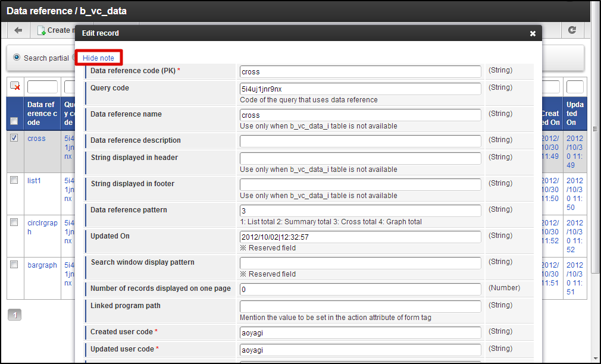Tick the bargraph row checkbox
This screenshot has width=601, height=364.
point(14,265)
